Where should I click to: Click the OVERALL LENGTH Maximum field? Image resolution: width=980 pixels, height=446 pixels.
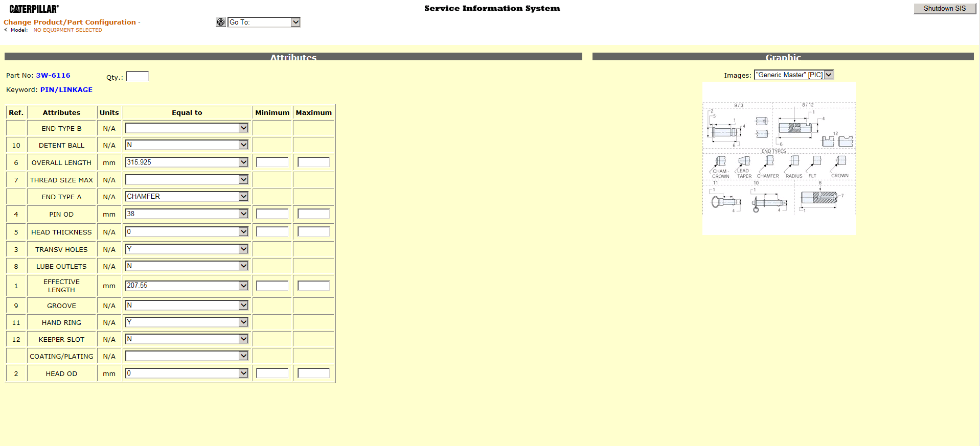[314, 162]
